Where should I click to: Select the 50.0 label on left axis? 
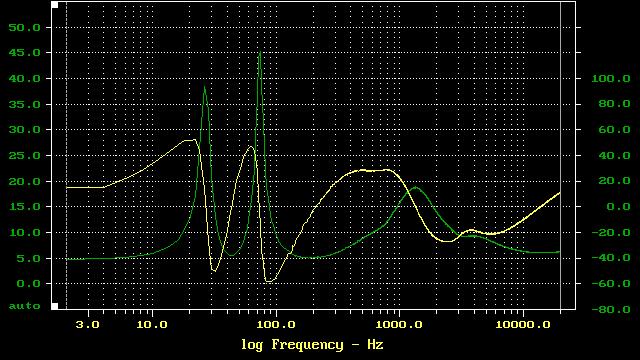pos(25,28)
